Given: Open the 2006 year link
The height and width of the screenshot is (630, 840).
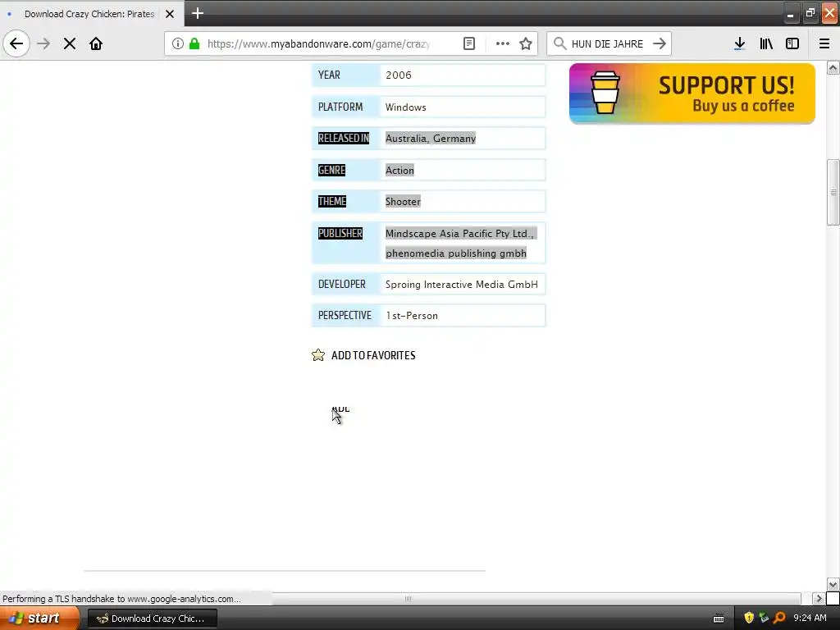Looking at the screenshot, I should (399, 75).
